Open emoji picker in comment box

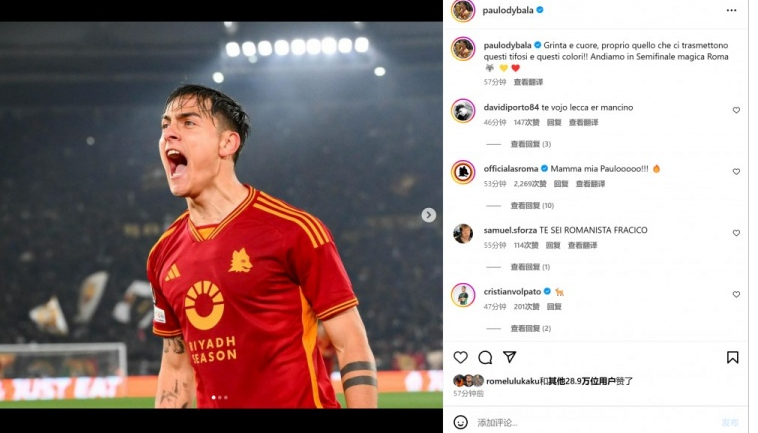[x=460, y=422]
